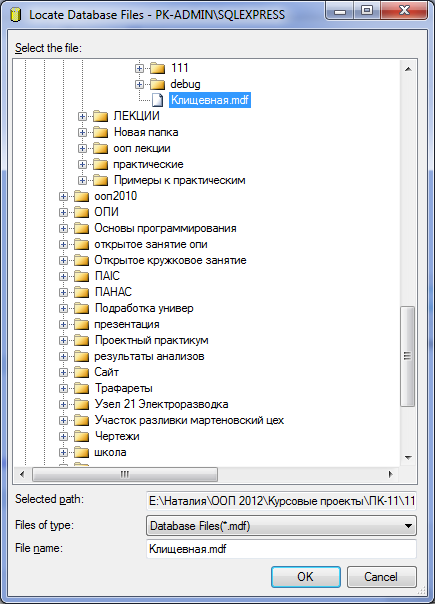Click the ооп2010 folder icon
This screenshot has width=435, height=604.
pyautogui.click(x=81, y=196)
